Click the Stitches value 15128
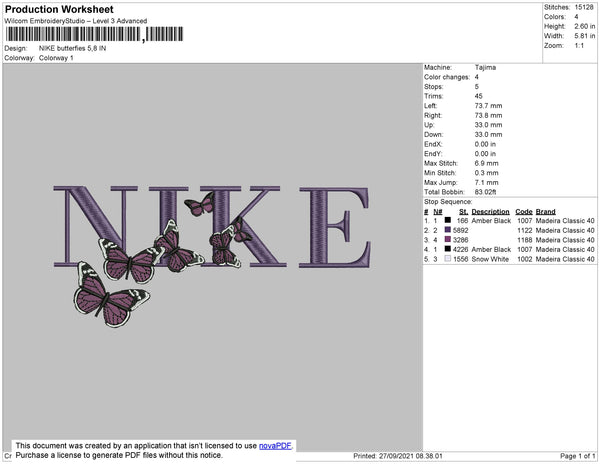This screenshot has height=464, width=600. click(584, 7)
